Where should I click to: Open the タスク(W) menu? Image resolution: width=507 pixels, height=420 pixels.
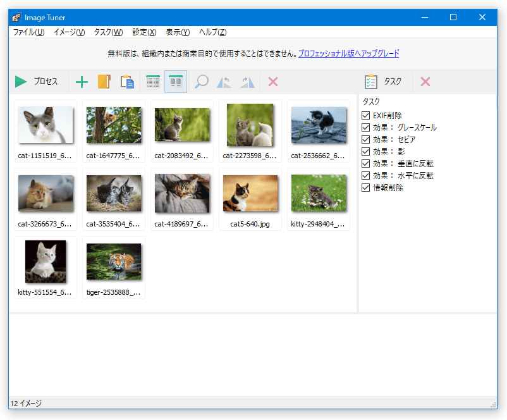(108, 32)
